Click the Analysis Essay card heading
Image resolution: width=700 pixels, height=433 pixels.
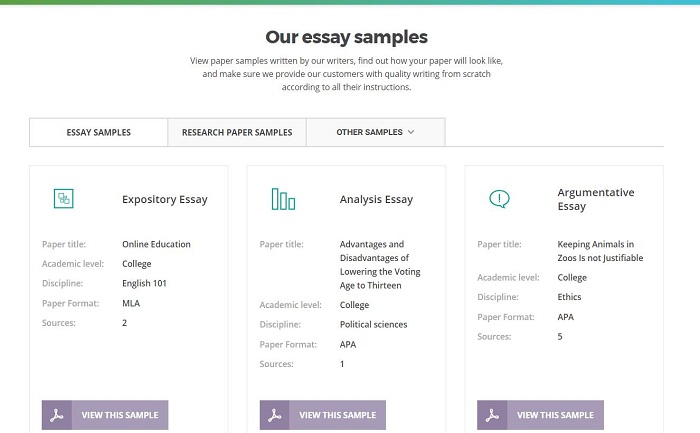point(376,200)
